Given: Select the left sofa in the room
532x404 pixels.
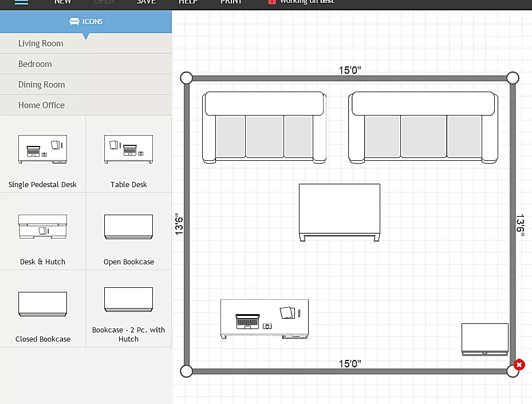Looking at the screenshot, I should pos(265,128).
